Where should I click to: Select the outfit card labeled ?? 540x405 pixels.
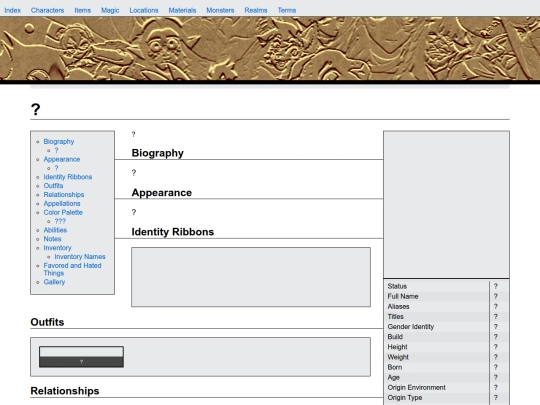81,357
